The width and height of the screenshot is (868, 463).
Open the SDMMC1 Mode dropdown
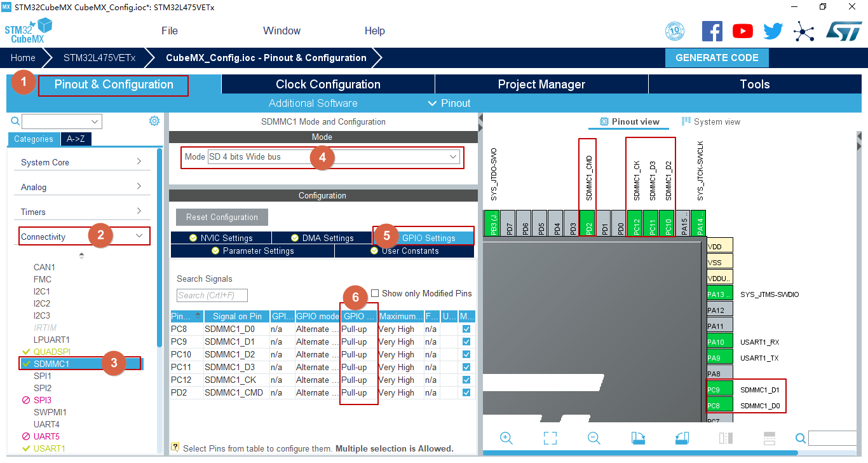tap(334, 156)
